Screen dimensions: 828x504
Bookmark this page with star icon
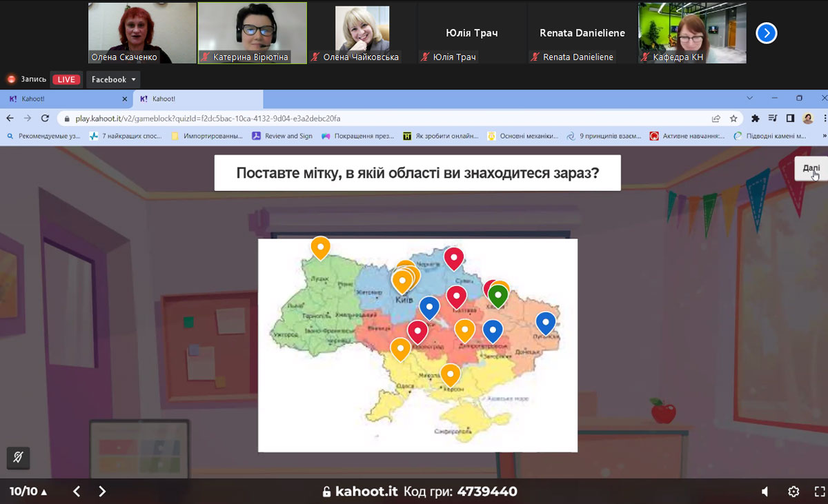(733, 119)
